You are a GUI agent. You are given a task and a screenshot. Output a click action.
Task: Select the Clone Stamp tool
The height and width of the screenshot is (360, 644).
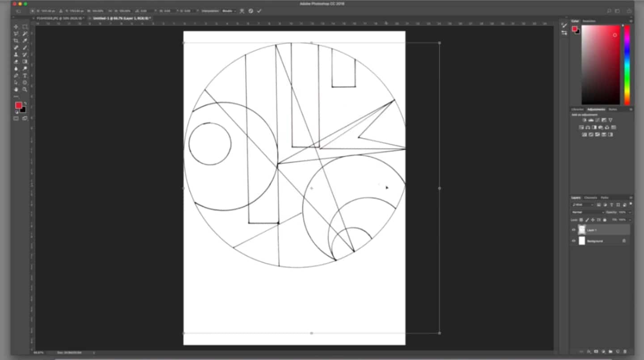tap(16, 55)
